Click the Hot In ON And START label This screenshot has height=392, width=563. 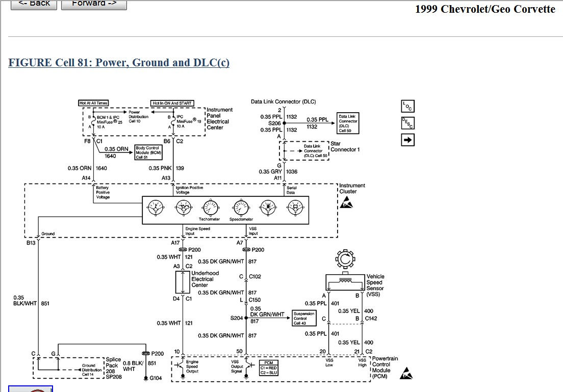coord(173,103)
